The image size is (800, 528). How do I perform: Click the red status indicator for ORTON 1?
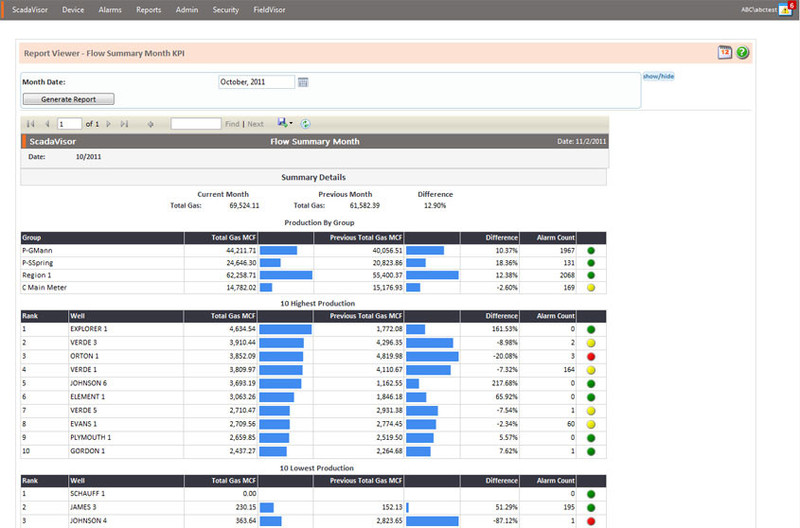tap(592, 355)
